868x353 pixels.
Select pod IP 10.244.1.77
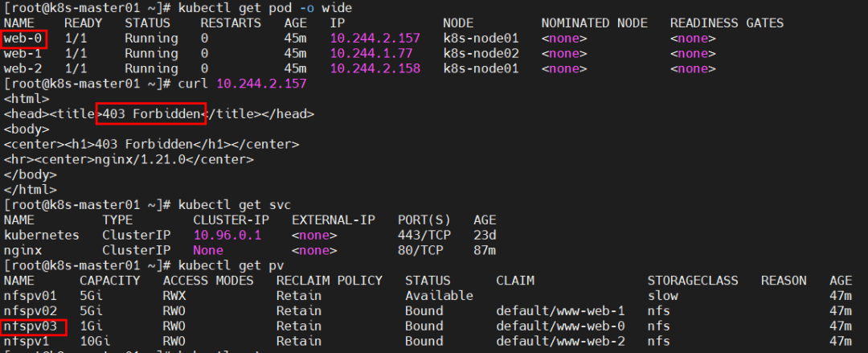tap(371, 54)
